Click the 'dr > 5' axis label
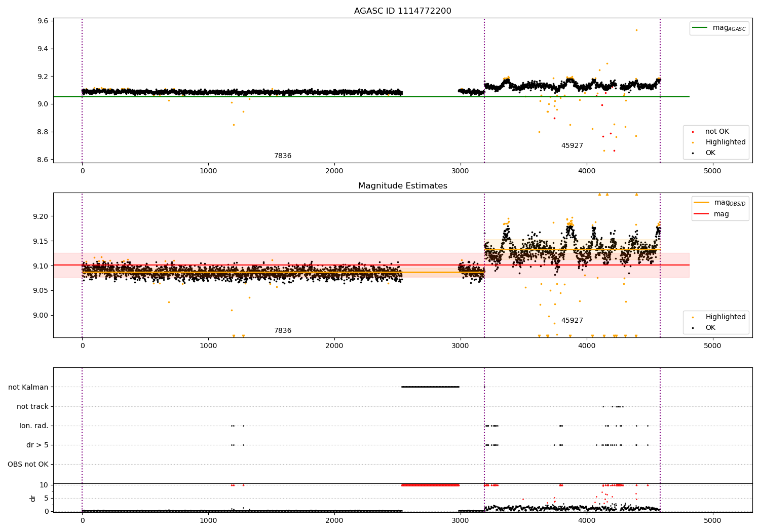 click(37, 445)
